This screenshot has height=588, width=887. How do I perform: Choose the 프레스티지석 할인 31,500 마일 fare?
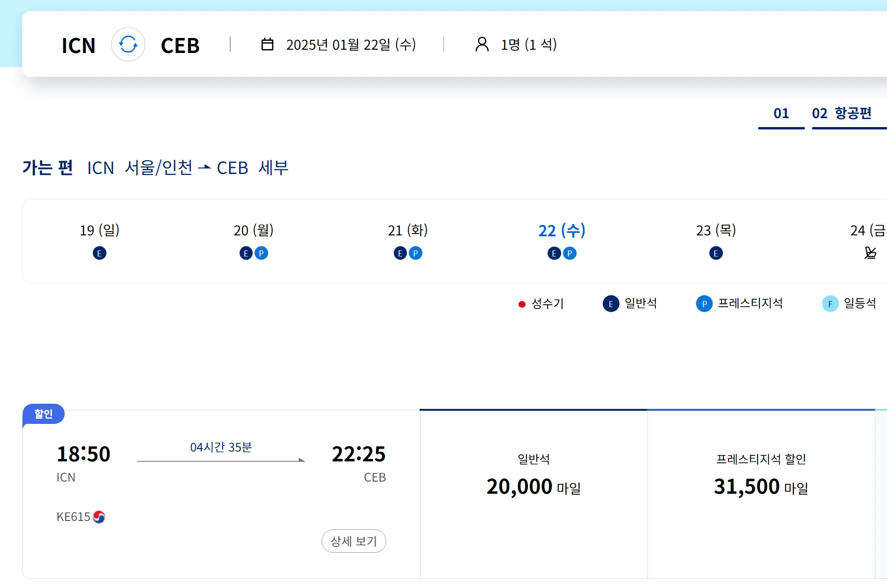pyautogui.click(x=761, y=477)
